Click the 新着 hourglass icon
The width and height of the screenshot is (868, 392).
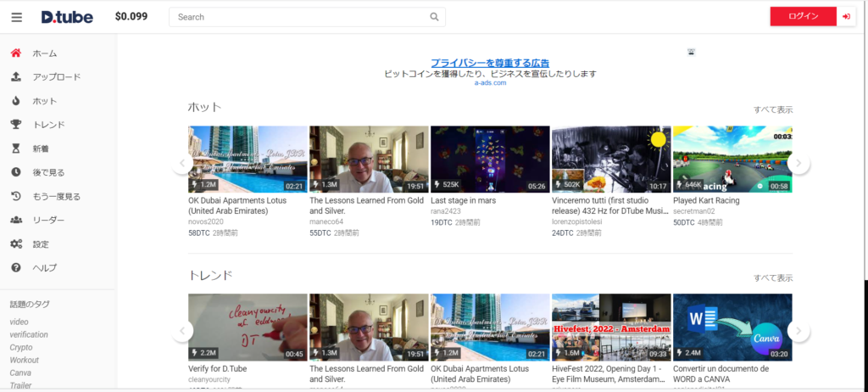(x=16, y=148)
